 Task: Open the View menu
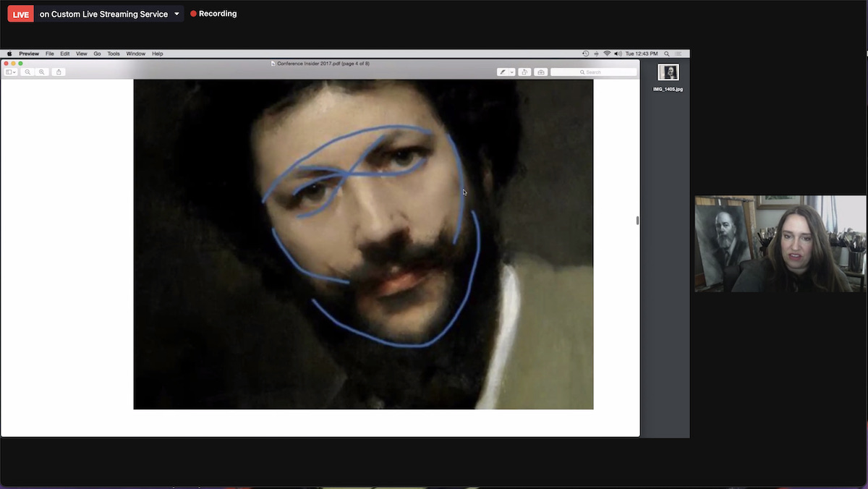click(x=82, y=54)
